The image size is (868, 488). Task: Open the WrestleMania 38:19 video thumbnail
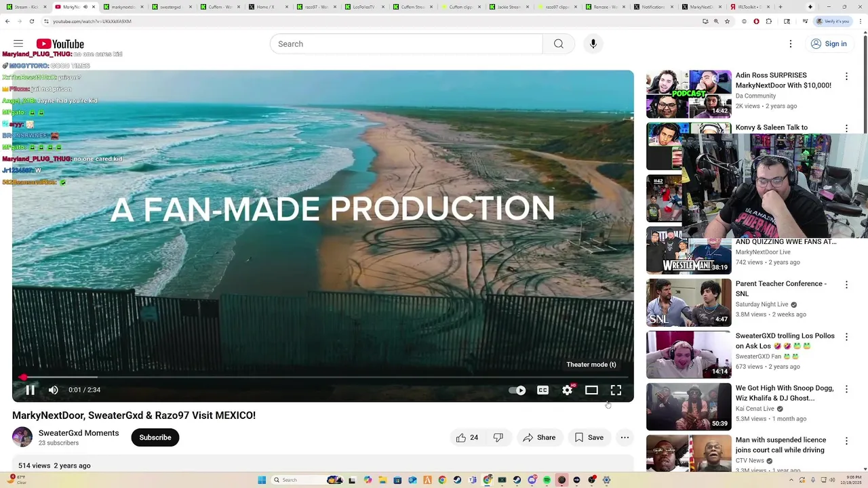click(x=689, y=251)
